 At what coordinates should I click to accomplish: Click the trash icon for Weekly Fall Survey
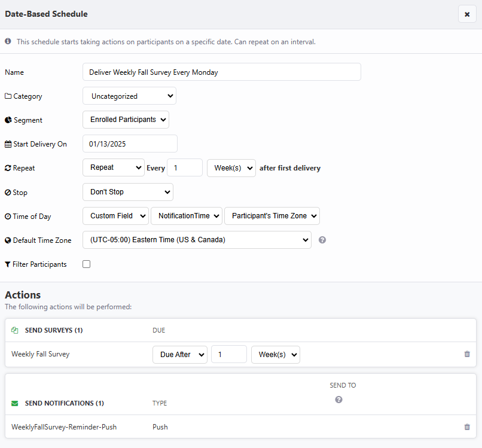[467, 354]
